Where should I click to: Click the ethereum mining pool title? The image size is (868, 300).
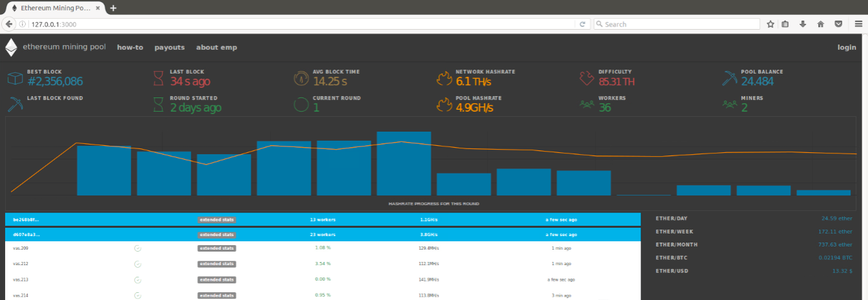64,47
